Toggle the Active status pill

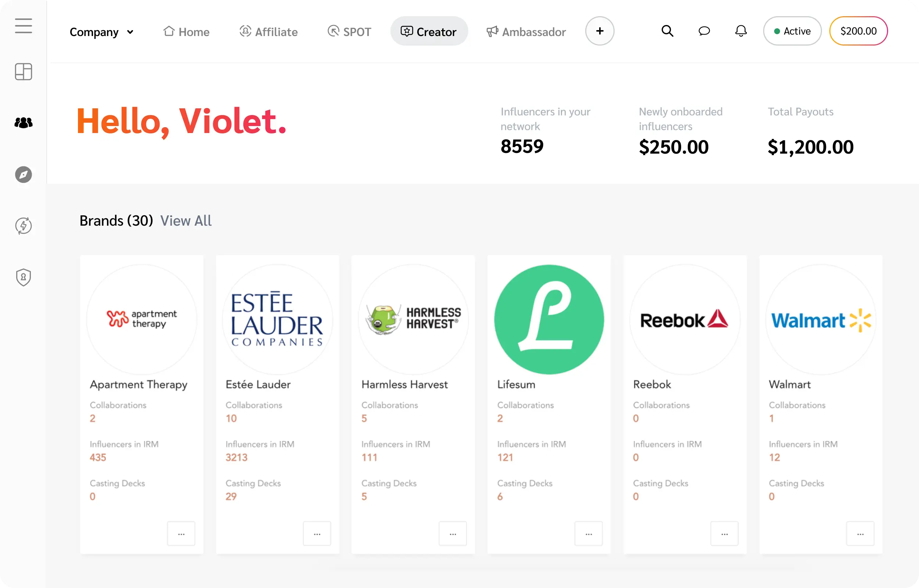point(792,31)
